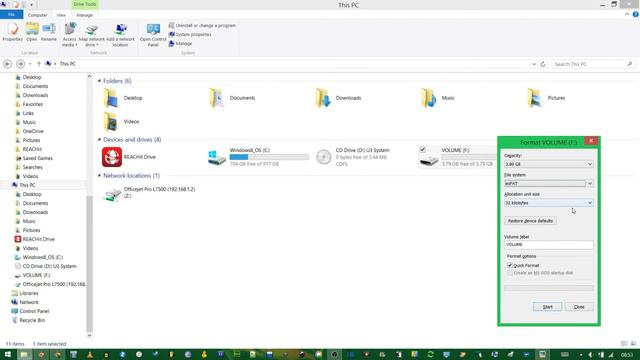Select Saved Games in navigation pane

click(x=38, y=158)
